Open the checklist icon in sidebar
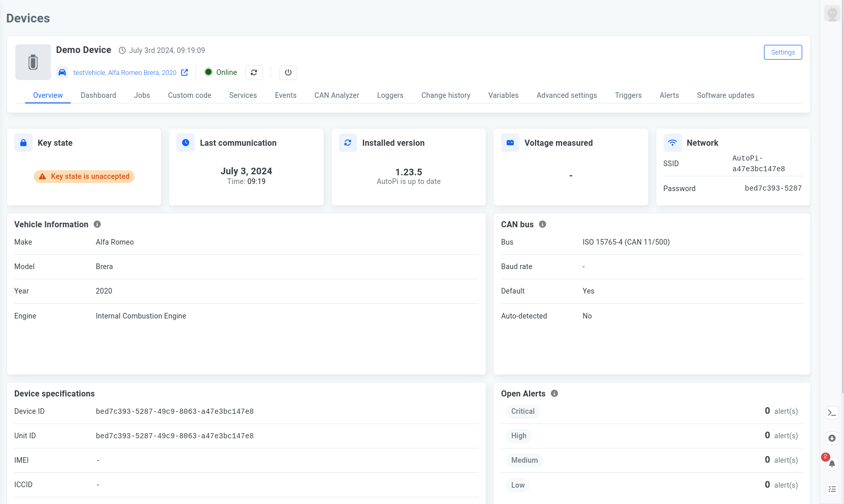This screenshot has height=504, width=844. (x=832, y=489)
